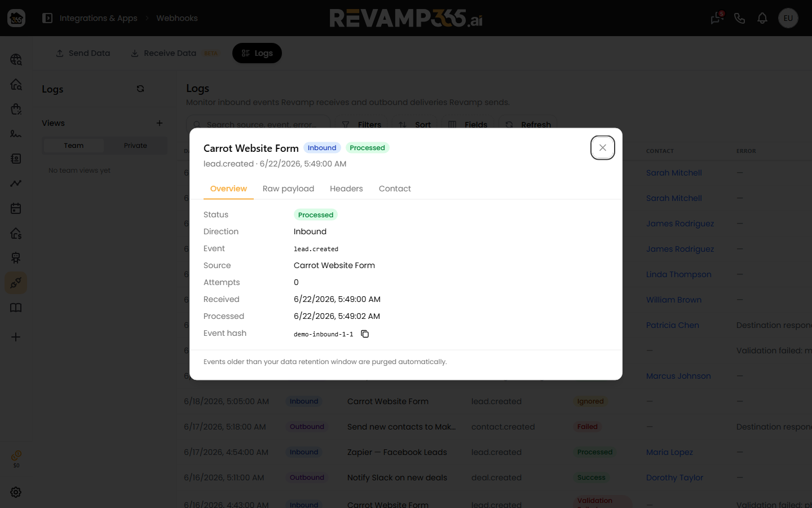Viewport: 812px width, 508px height.
Task: Open Send new contacts to Mak... log row
Action: [x=401, y=427]
